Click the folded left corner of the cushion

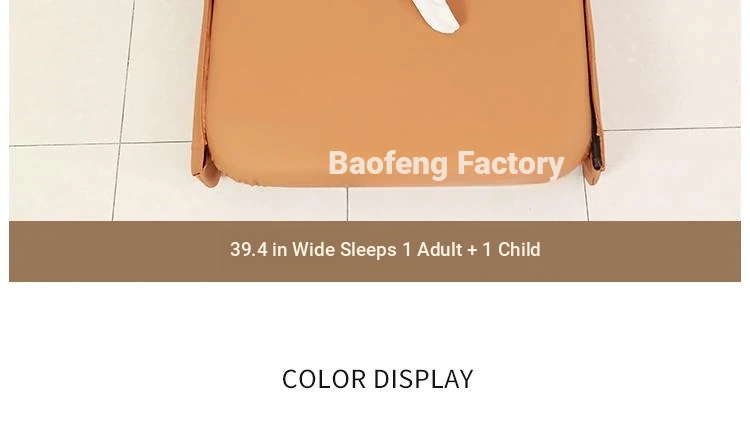click(x=206, y=165)
